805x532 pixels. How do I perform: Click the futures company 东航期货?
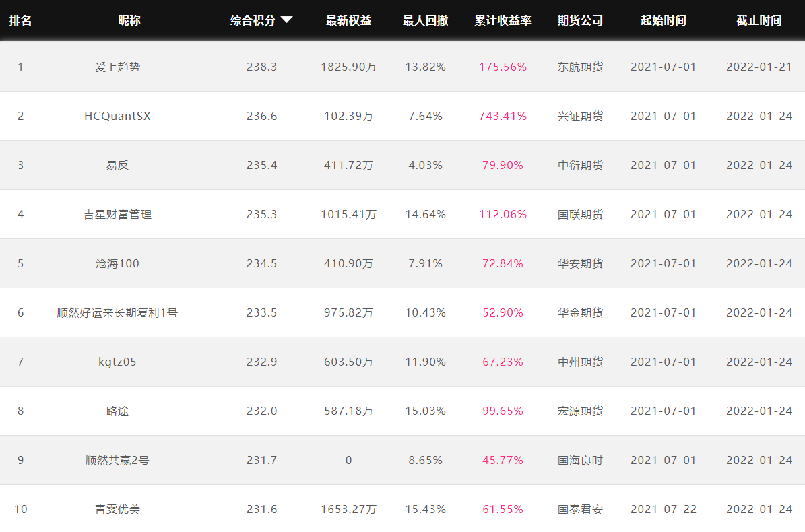(x=580, y=67)
